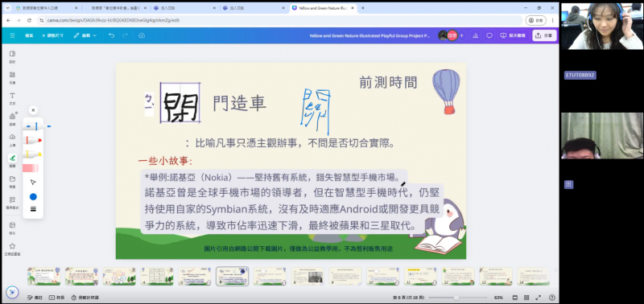Click the design title in the header
644x304 pixels.
[369, 35]
